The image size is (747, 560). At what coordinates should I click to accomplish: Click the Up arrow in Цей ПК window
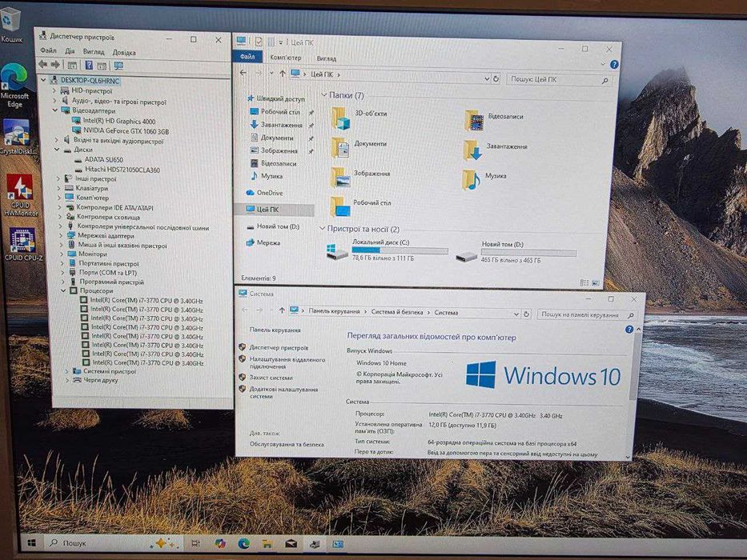point(283,74)
